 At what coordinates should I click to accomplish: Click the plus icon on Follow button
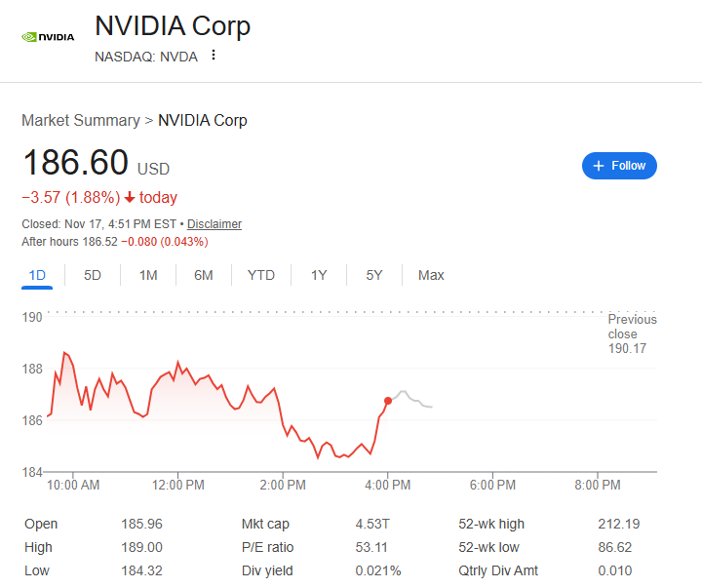[599, 166]
